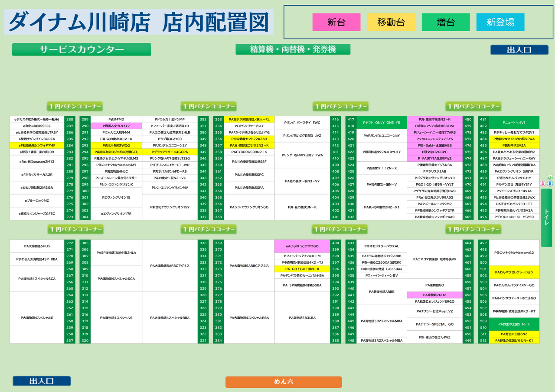
Task: Click the orange めん六 label
Action: coord(284,382)
